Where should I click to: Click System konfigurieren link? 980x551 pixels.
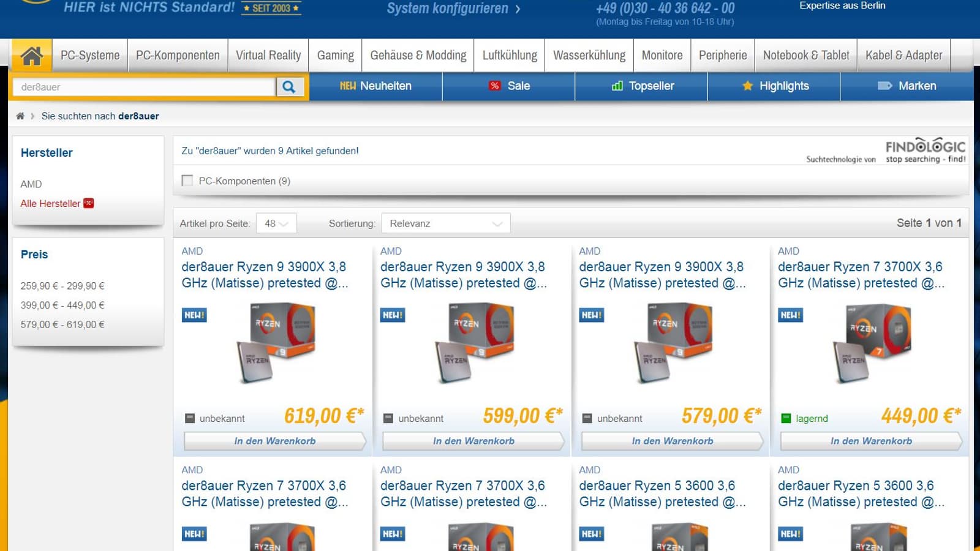coord(453,9)
